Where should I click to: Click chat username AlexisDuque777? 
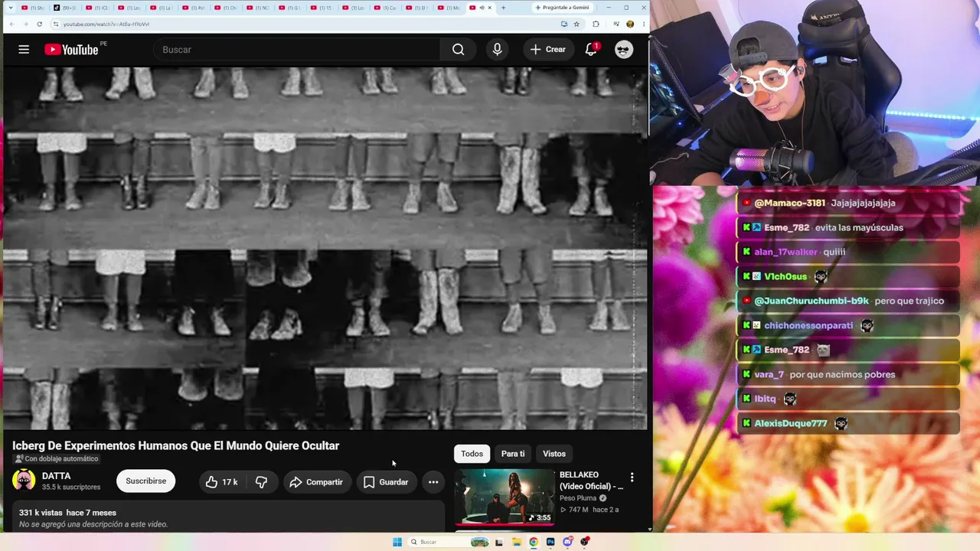791,423
